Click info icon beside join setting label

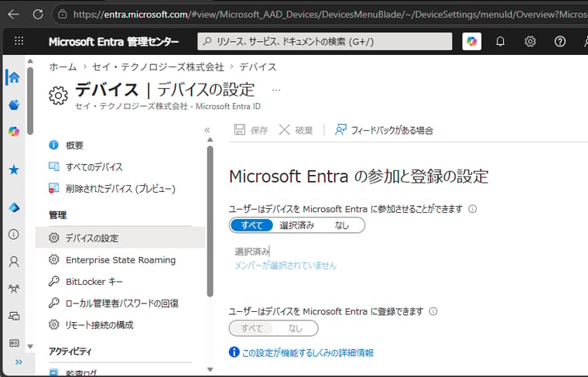tap(473, 209)
